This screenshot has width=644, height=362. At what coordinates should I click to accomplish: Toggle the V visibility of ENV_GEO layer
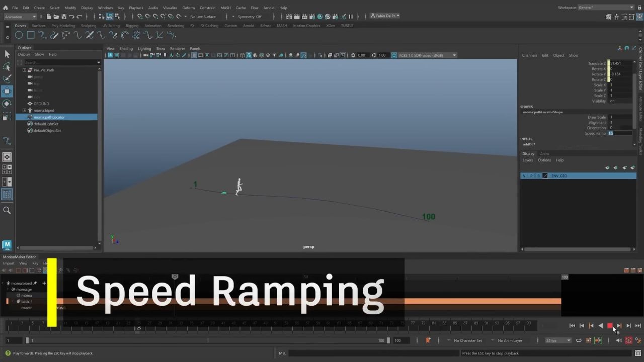tap(524, 176)
